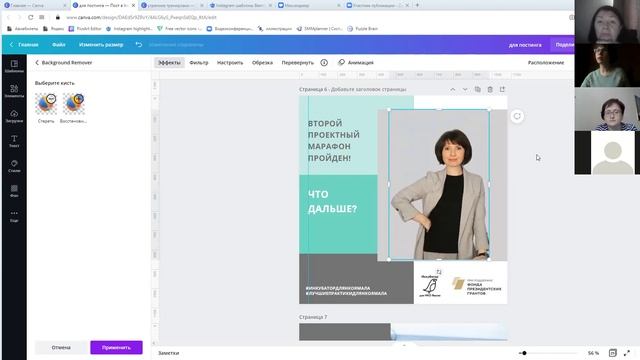Click the design title 'для постинга'
640x360 pixels.
(x=525, y=45)
